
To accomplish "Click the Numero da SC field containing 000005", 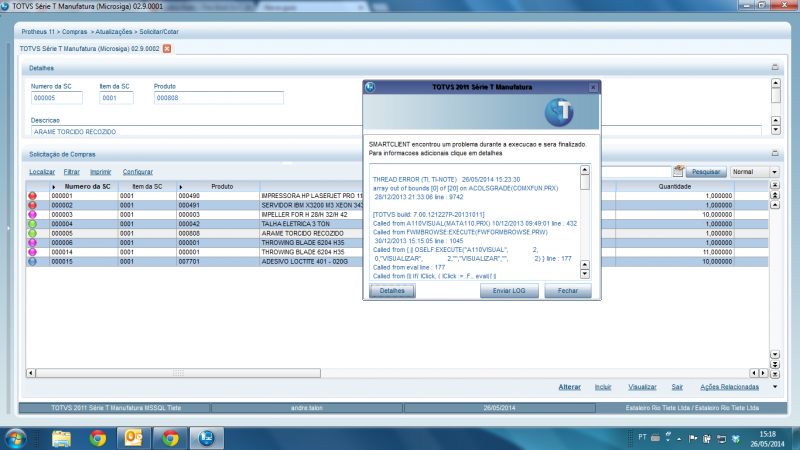I will click(x=57, y=98).
